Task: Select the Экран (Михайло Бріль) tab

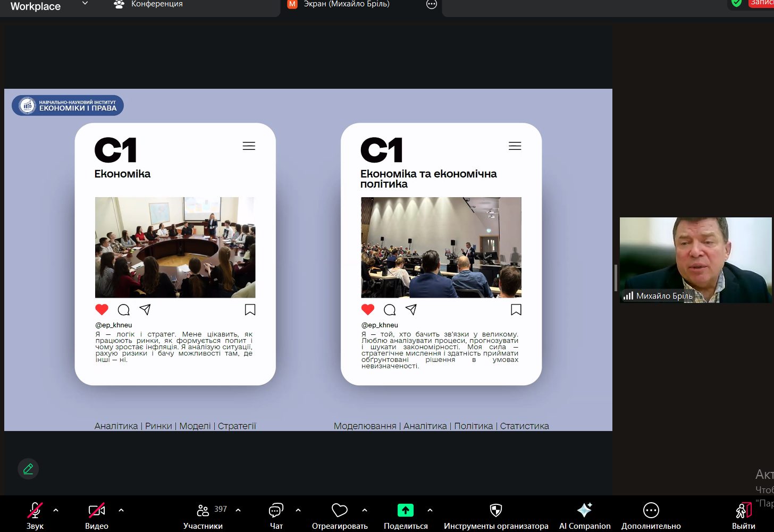Action: coord(346,4)
